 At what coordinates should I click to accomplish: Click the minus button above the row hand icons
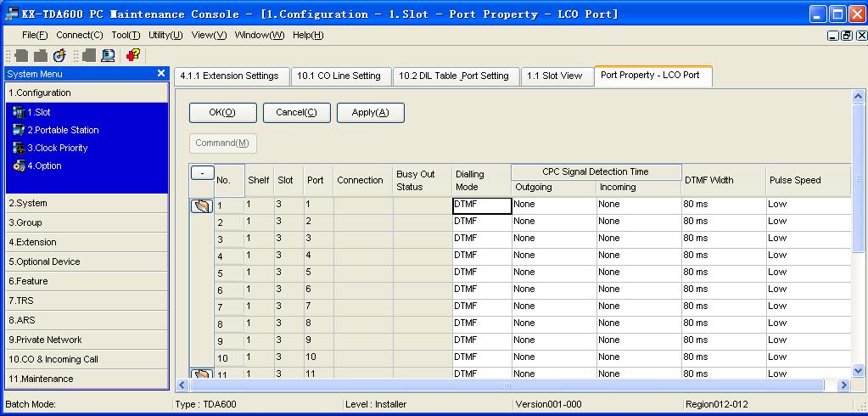click(203, 173)
